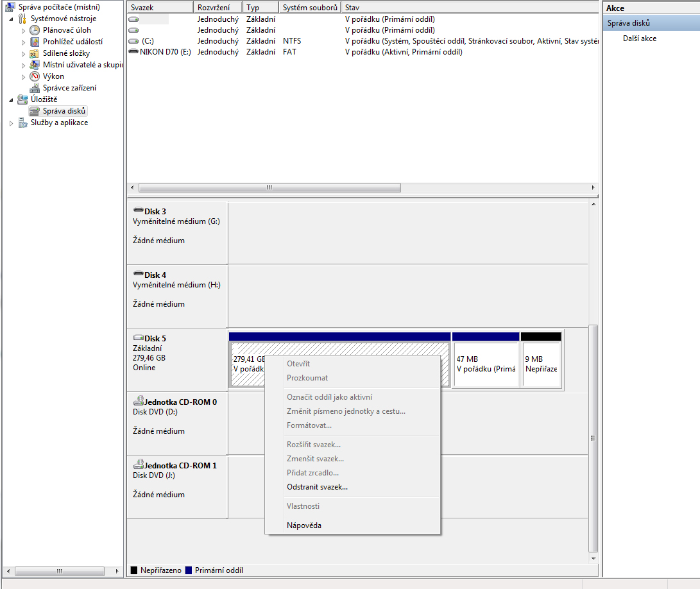Click the disk view vertical scrollbar thumb
The height and width of the screenshot is (589, 700).
click(593, 438)
